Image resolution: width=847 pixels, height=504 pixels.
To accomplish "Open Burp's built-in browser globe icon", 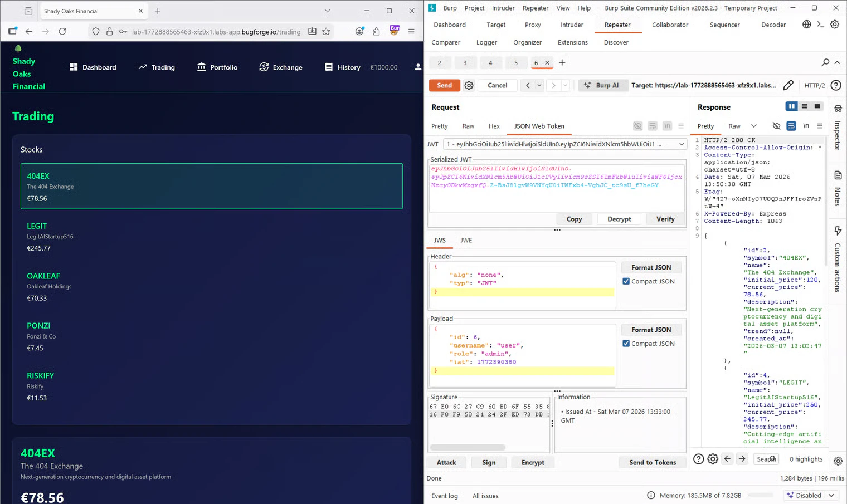I will tap(806, 25).
